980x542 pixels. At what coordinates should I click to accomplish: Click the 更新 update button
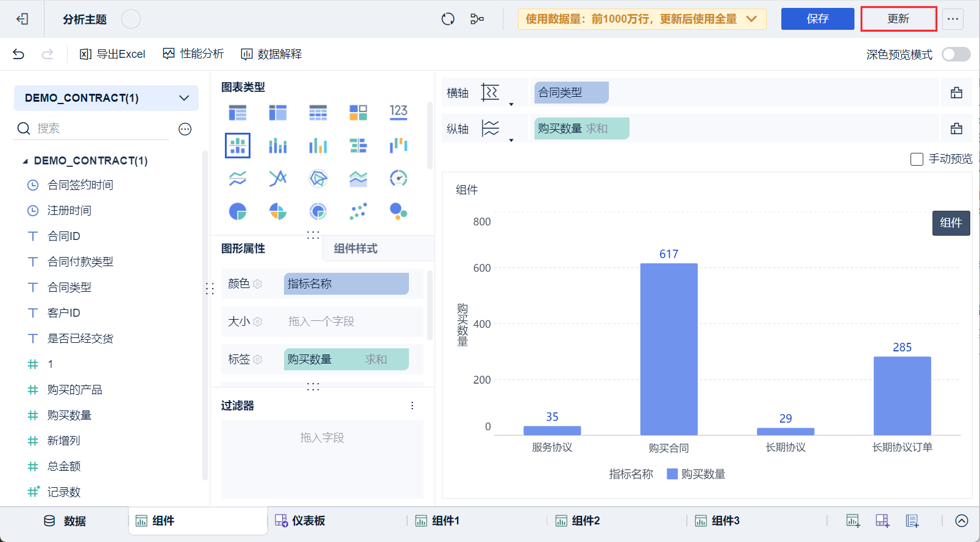tap(898, 19)
